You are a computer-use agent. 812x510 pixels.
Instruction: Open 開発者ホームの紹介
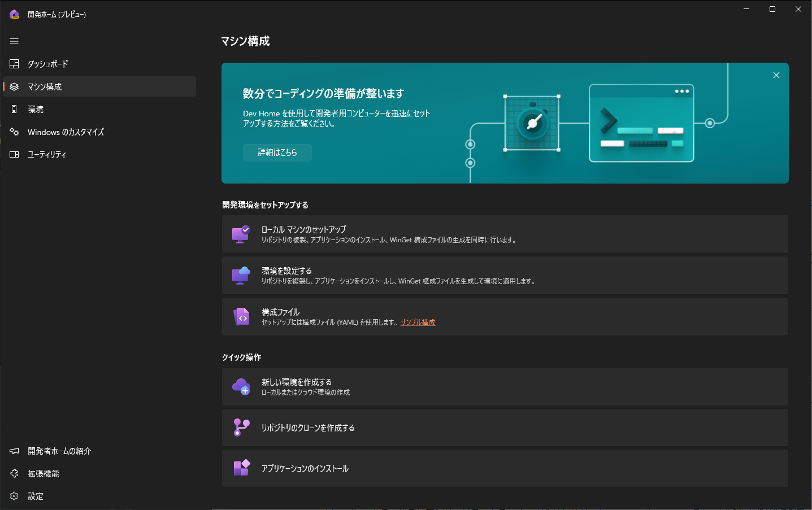pyautogui.click(x=99, y=451)
